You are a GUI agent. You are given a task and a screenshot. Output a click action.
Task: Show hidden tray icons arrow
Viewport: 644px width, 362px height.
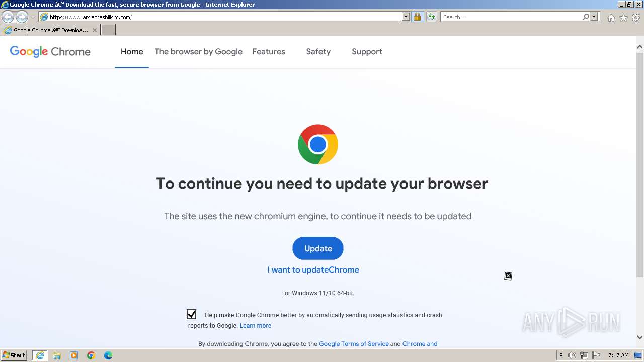pos(561,355)
